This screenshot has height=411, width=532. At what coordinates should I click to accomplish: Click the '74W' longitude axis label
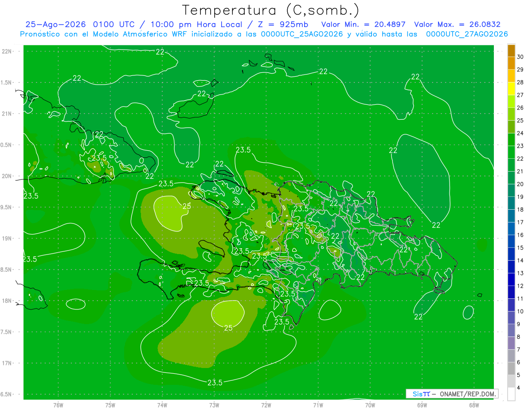pos(162,405)
